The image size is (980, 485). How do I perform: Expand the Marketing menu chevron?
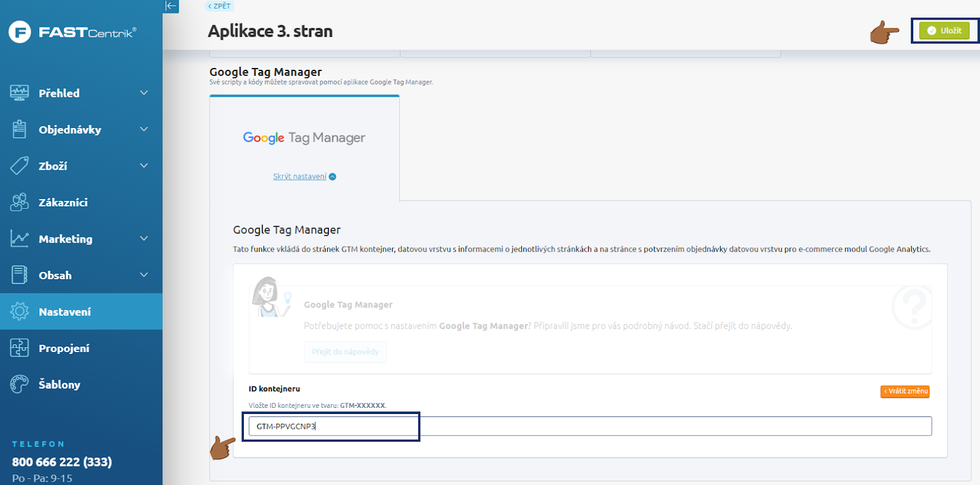tap(144, 238)
